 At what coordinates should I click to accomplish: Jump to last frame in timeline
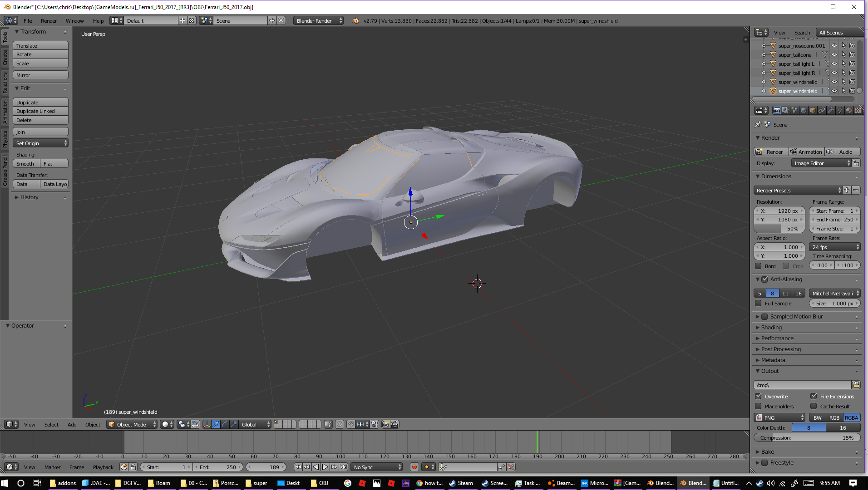[x=343, y=467]
